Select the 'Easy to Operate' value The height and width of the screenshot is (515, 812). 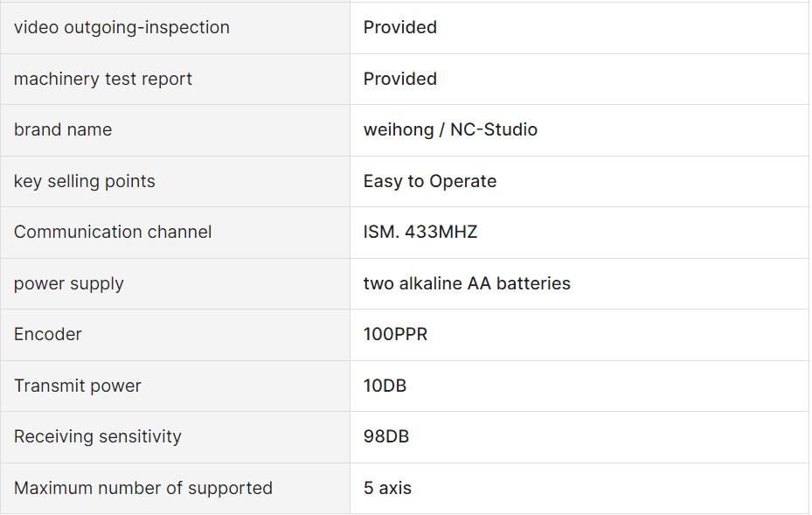[430, 181]
